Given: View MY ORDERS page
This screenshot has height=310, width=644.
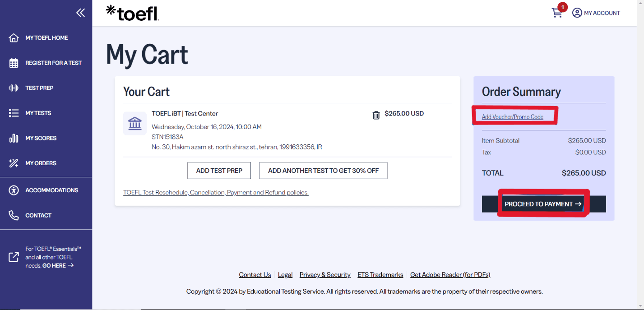Looking at the screenshot, I should (41, 163).
